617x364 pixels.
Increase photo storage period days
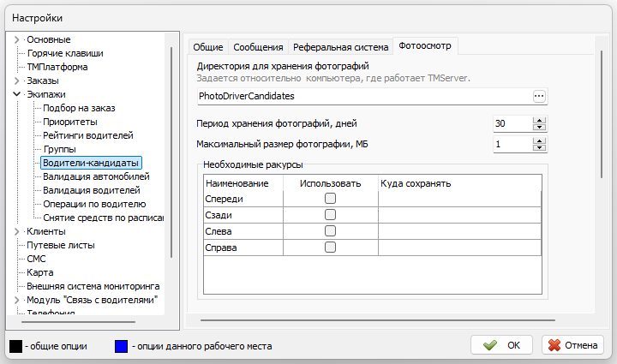click(x=539, y=120)
